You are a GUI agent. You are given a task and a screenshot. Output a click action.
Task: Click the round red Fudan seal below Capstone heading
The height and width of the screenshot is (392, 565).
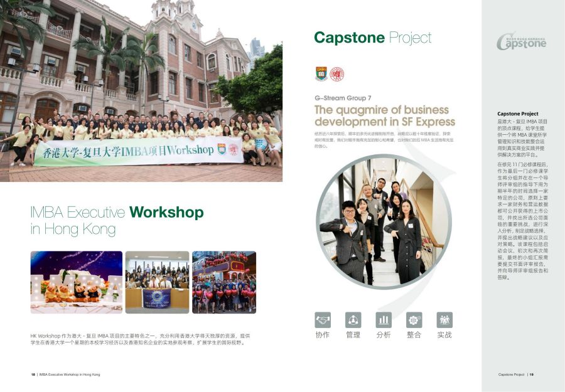337,74
